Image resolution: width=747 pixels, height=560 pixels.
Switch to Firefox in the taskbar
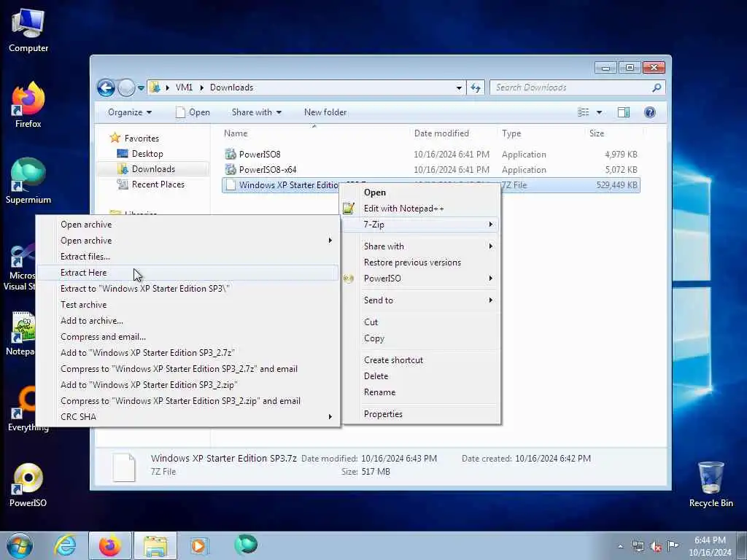click(109, 545)
